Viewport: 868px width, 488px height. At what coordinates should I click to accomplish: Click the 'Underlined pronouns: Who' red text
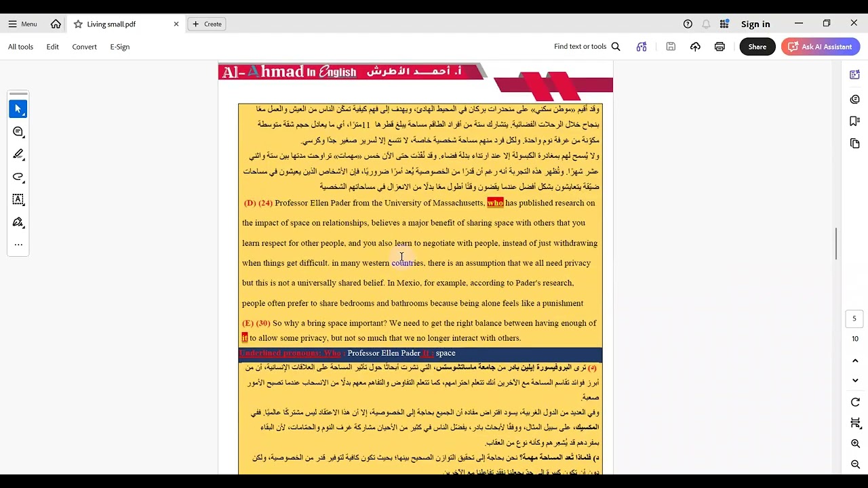(290, 353)
